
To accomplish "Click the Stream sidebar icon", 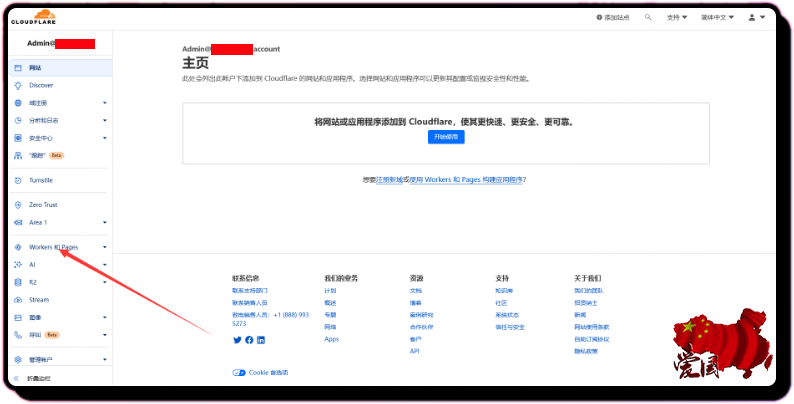I will pyautogui.click(x=18, y=299).
